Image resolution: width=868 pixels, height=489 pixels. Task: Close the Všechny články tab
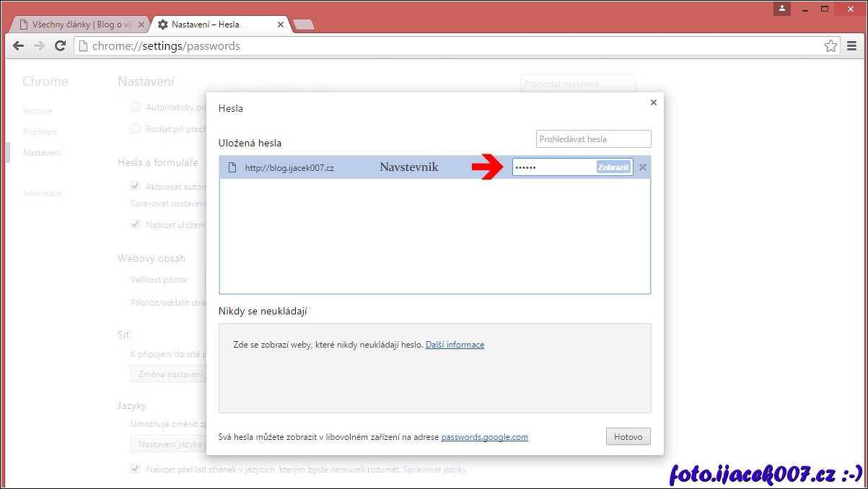pos(141,25)
